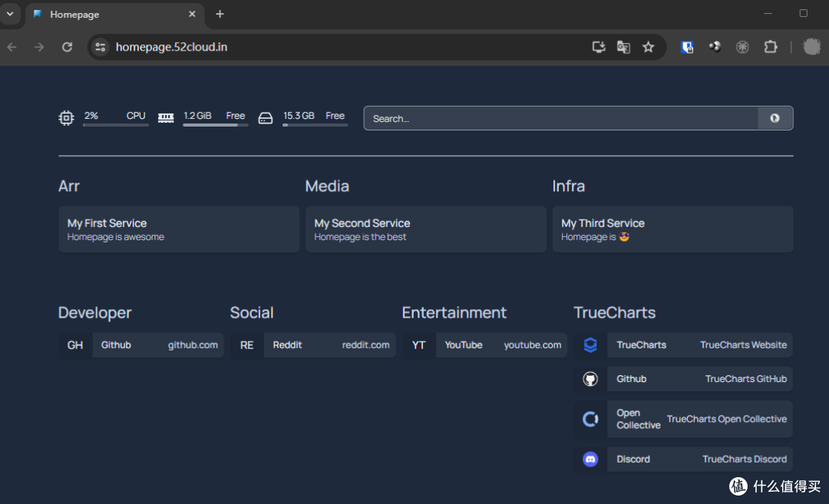Bookmark this page with the star icon
829x504 pixels.
(648, 47)
